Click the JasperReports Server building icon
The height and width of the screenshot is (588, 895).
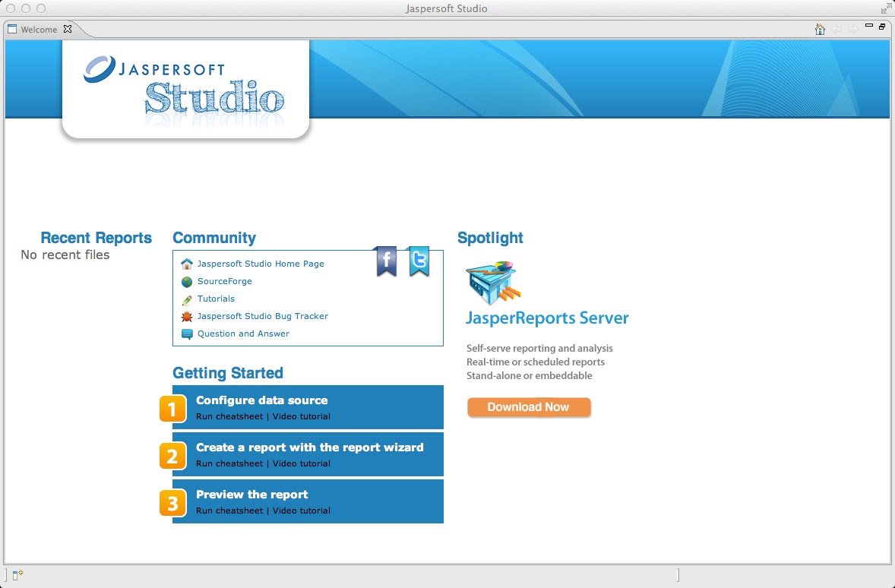pyautogui.click(x=493, y=283)
